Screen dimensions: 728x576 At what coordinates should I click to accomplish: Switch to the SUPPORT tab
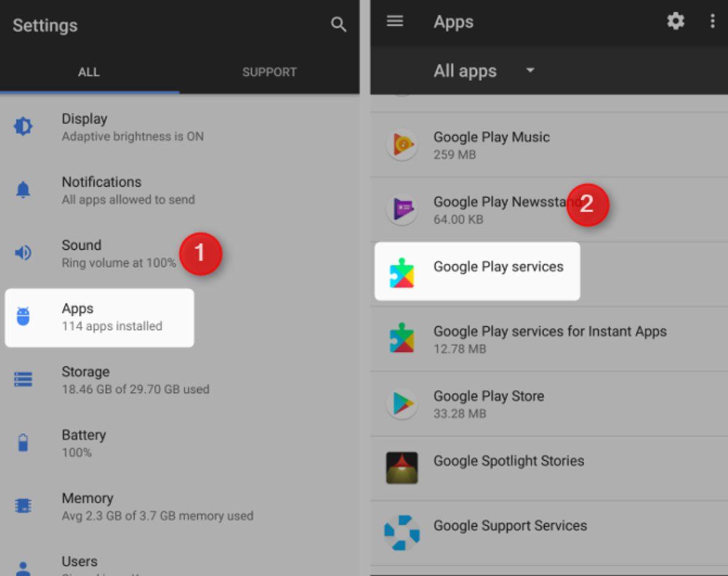pyautogui.click(x=269, y=72)
